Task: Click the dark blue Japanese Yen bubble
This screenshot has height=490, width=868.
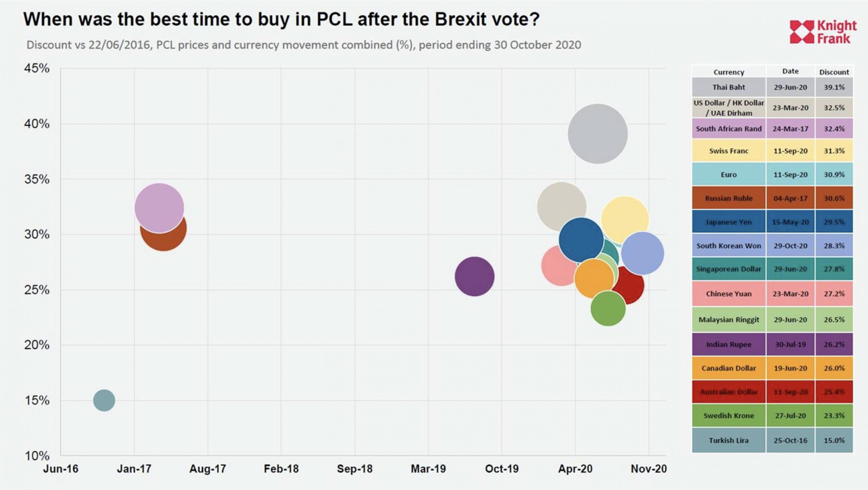Action: coord(580,240)
